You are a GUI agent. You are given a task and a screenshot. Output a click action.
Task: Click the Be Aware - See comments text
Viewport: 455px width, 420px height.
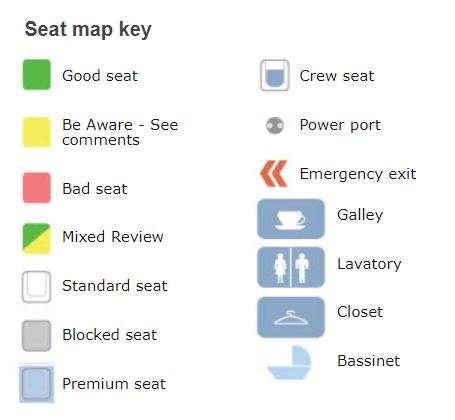pyautogui.click(x=120, y=132)
